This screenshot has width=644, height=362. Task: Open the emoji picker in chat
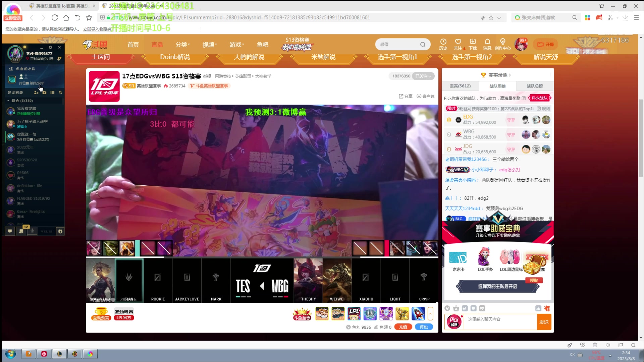coord(447,308)
